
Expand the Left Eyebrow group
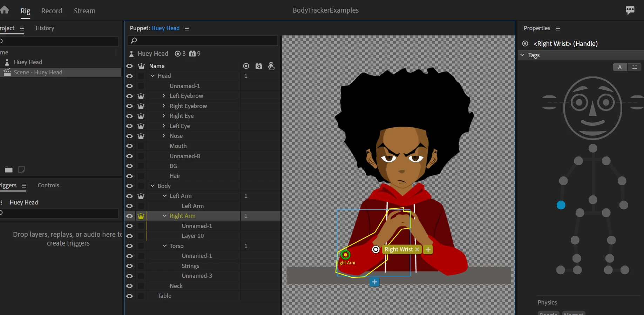tap(163, 96)
